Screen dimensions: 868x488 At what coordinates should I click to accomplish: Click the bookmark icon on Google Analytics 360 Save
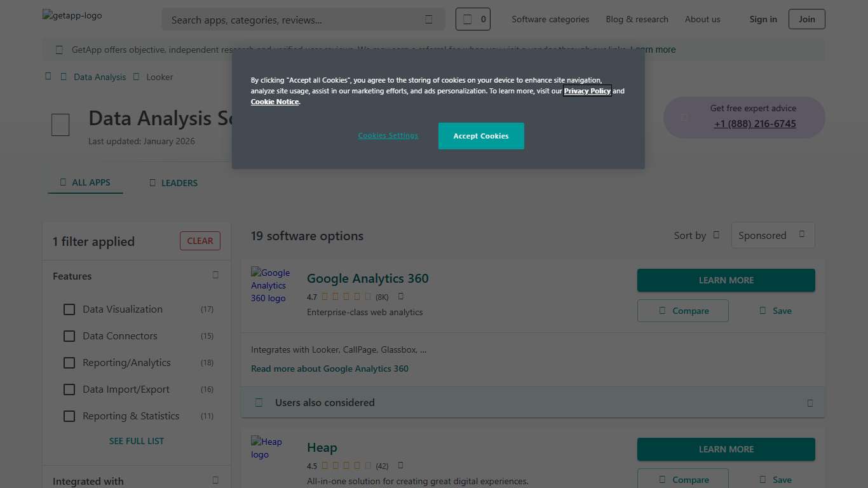(x=762, y=310)
